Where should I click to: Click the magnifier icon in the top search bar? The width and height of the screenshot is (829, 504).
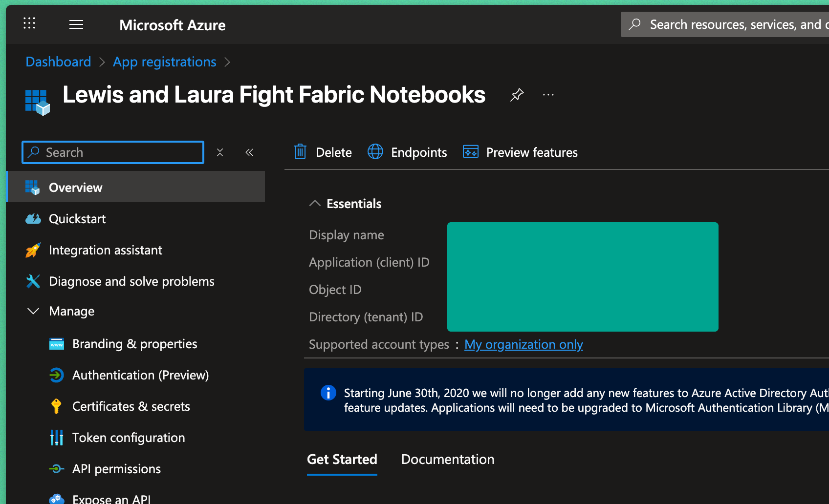[x=635, y=24]
